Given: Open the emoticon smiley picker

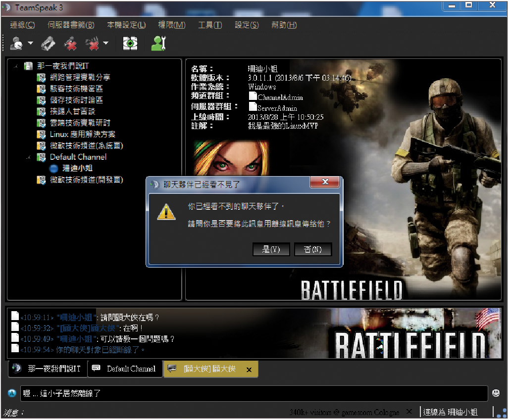Looking at the screenshot, I should point(496,393).
